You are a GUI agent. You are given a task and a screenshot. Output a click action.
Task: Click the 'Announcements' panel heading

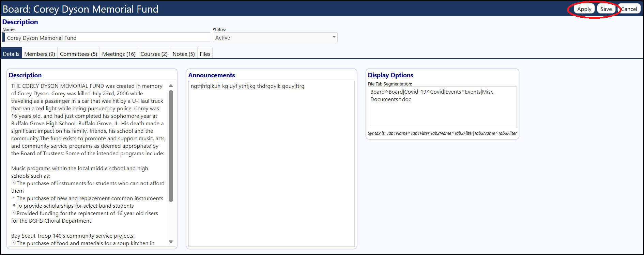coord(212,75)
